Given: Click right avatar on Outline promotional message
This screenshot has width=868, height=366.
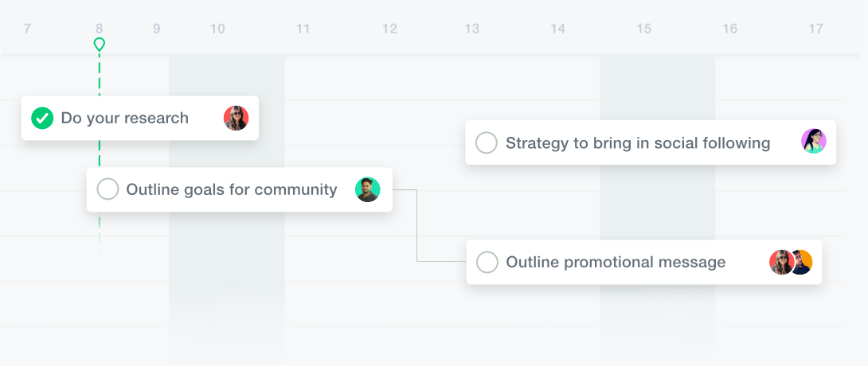Looking at the screenshot, I should click(x=803, y=262).
